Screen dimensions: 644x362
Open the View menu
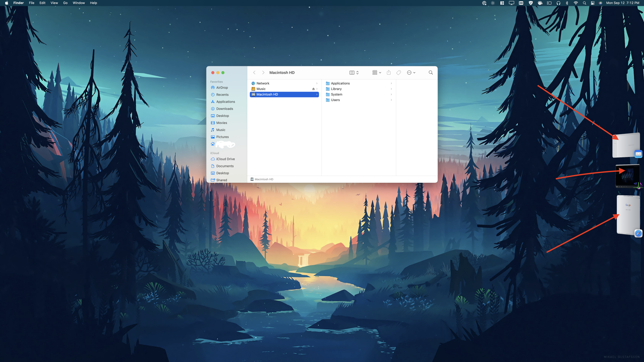click(54, 3)
